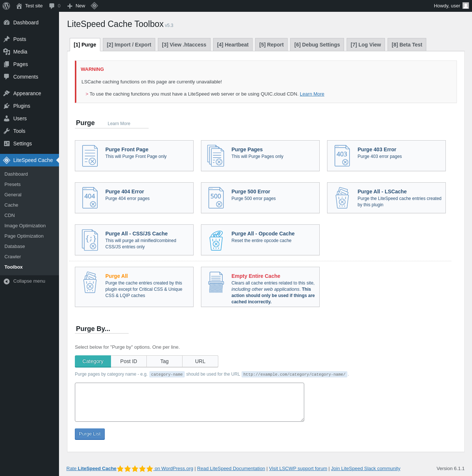Open the New content menu in admin bar

(x=76, y=6)
